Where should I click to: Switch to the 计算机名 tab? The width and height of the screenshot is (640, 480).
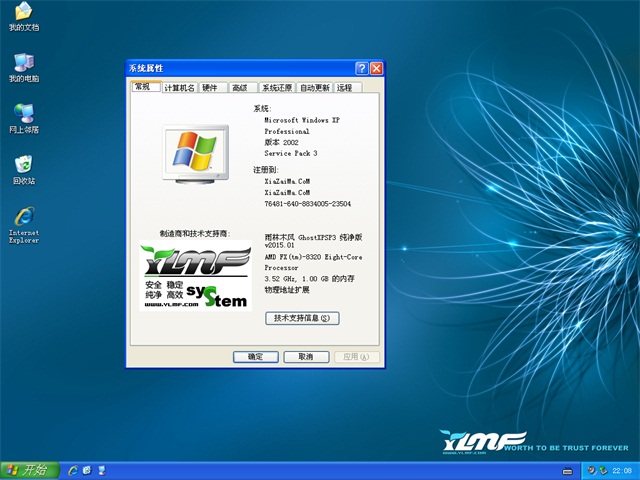point(179,88)
